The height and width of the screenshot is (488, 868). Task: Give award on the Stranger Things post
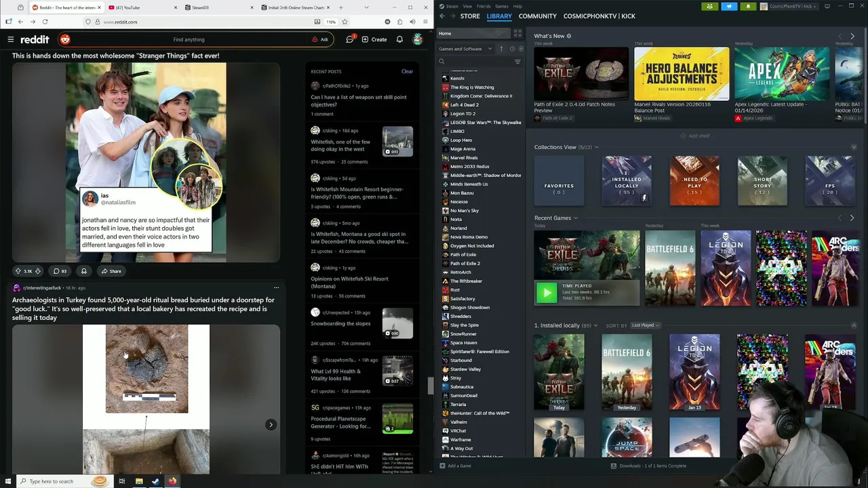tap(84, 271)
